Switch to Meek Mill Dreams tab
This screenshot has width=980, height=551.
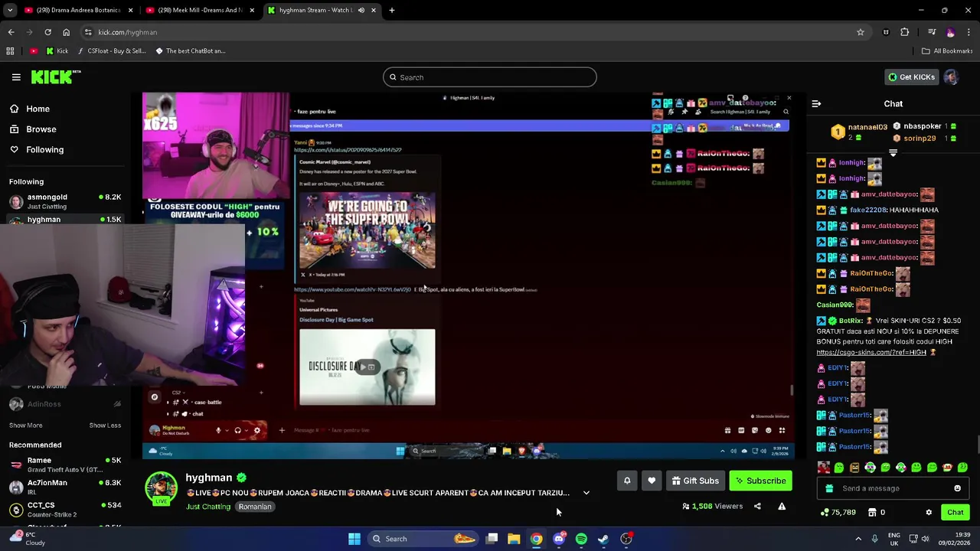click(200, 10)
